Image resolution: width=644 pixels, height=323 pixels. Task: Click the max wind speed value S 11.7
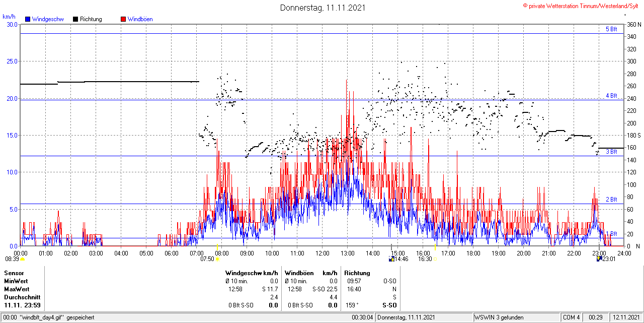(x=270, y=289)
